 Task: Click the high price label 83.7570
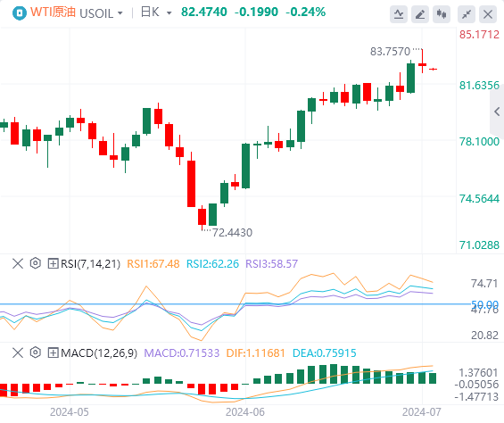(x=390, y=52)
